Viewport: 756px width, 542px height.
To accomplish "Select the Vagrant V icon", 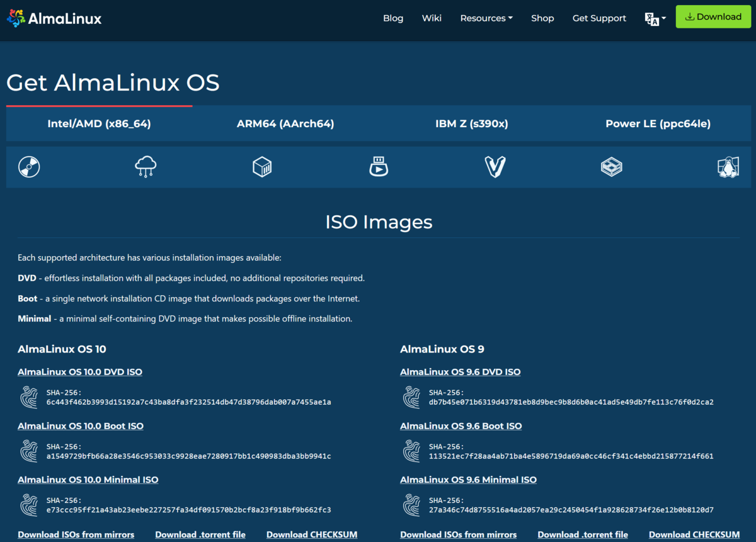I will [495, 167].
